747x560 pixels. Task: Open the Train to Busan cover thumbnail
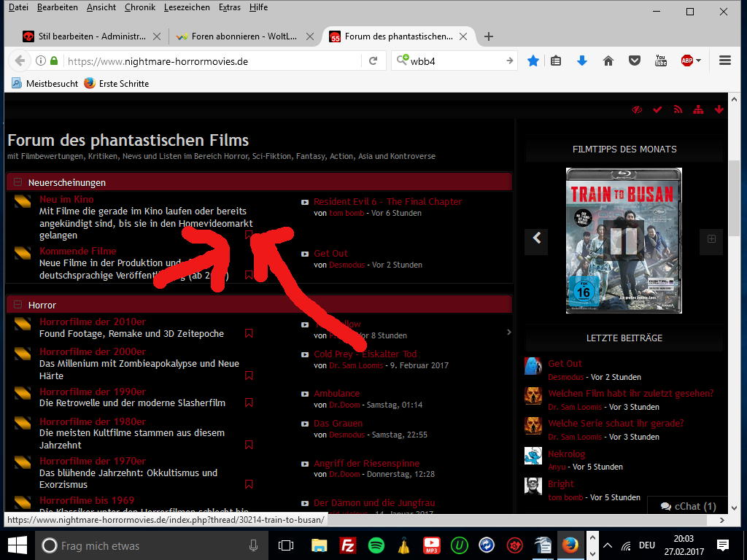tap(624, 241)
